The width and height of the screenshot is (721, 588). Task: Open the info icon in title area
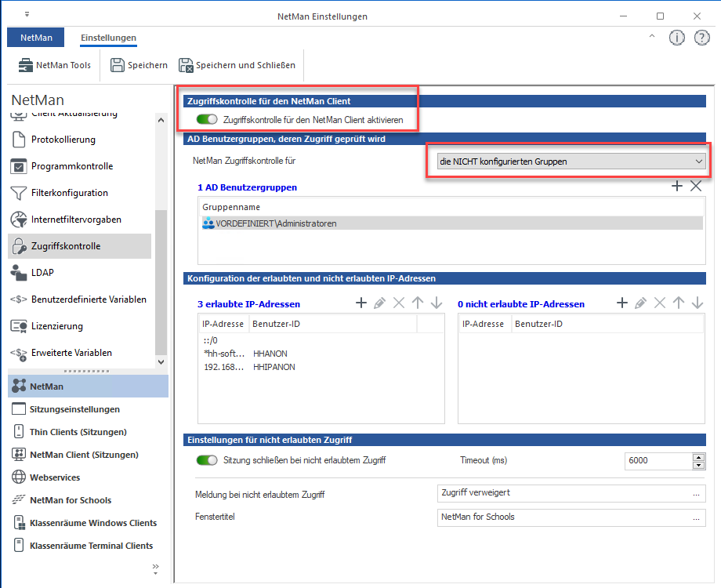677,38
